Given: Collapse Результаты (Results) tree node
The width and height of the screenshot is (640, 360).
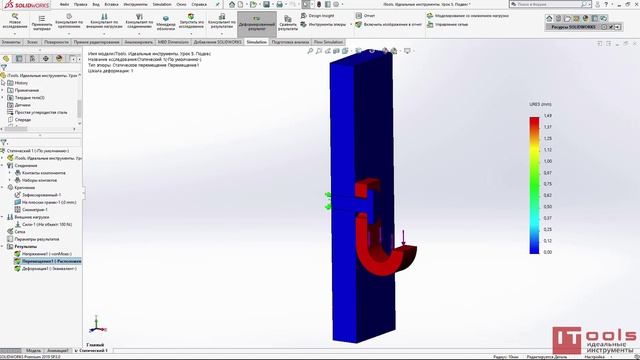Looking at the screenshot, I should [3, 246].
